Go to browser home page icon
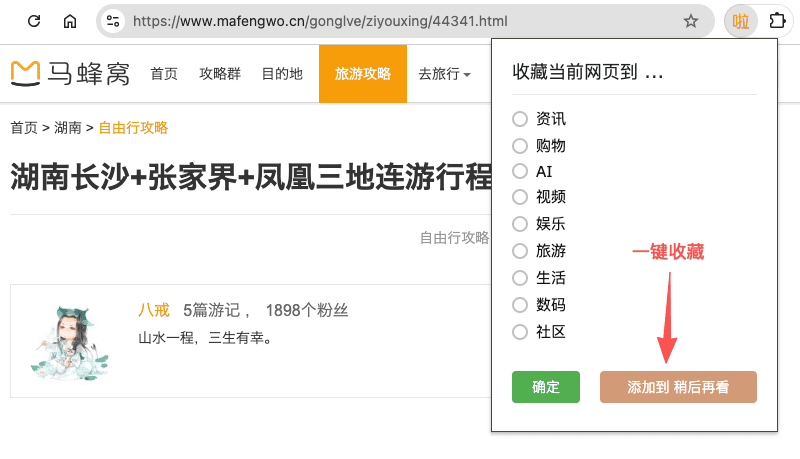The image size is (800, 459). point(69,21)
